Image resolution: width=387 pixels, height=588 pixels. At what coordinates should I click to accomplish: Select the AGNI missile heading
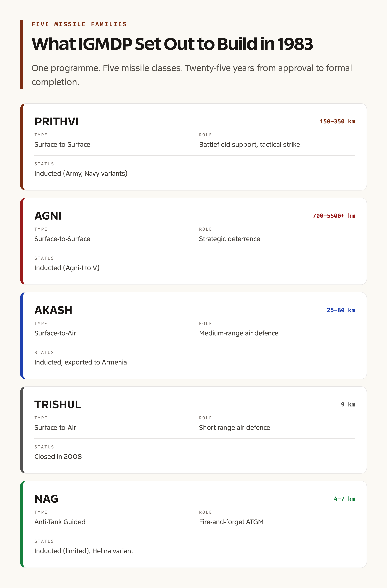[48, 216]
